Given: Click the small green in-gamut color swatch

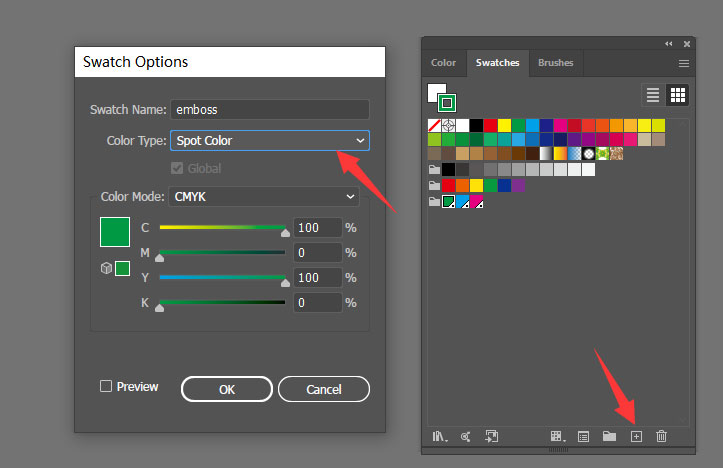Looking at the screenshot, I should 123,268.
